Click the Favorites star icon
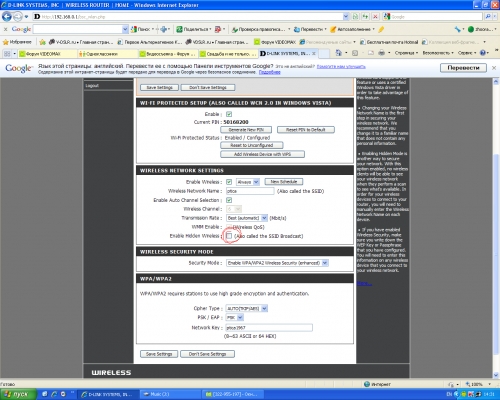Image resolution: width=500 pixels, height=400 pixels. (6, 42)
